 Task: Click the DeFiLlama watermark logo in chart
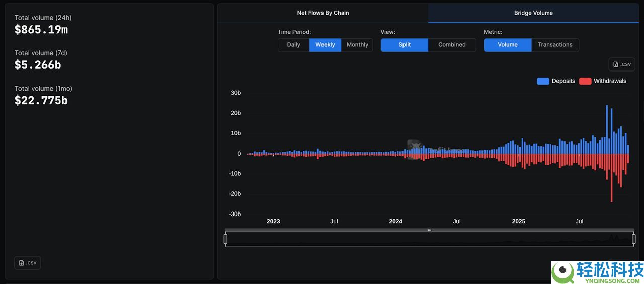[414, 149]
